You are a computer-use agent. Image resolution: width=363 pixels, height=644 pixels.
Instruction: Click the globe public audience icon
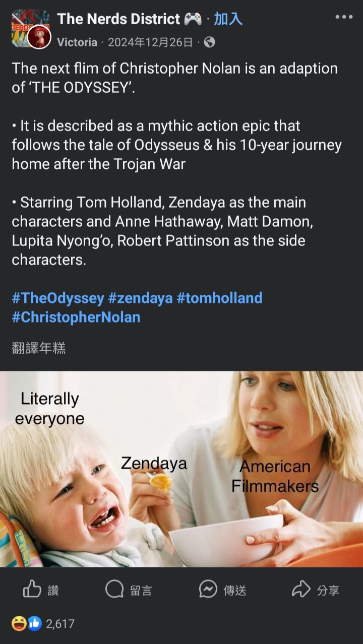(x=209, y=42)
